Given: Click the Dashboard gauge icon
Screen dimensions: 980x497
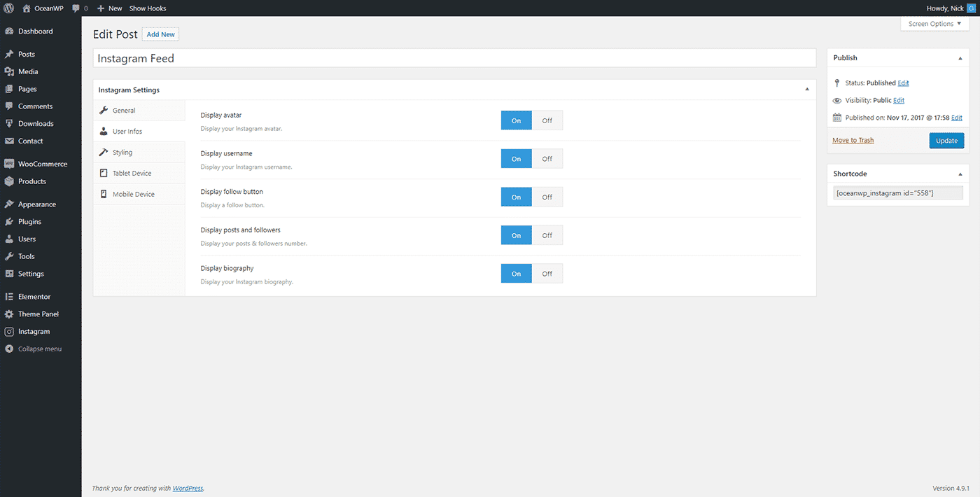Looking at the screenshot, I should [9, 31].
